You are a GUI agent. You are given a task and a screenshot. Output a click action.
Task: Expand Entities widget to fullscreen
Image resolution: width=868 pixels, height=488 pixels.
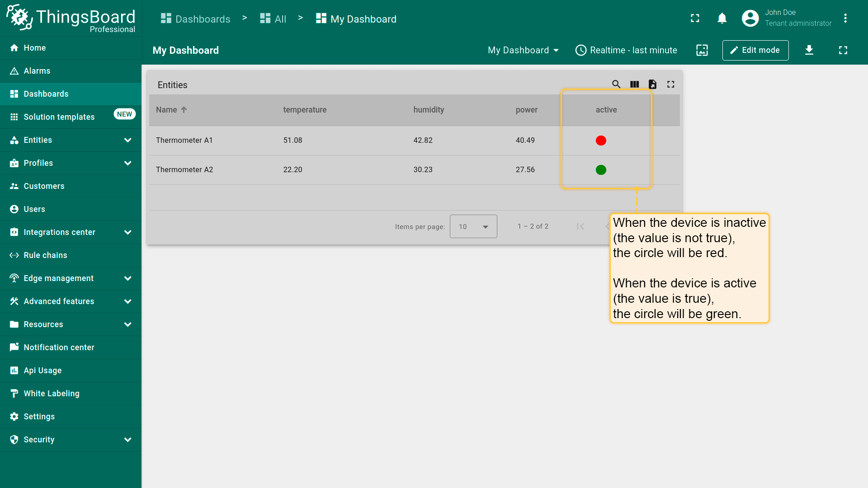point(670,84)
